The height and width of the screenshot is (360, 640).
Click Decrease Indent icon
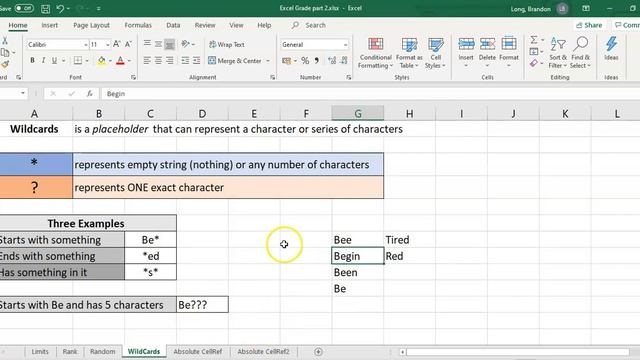click(185, 61)
